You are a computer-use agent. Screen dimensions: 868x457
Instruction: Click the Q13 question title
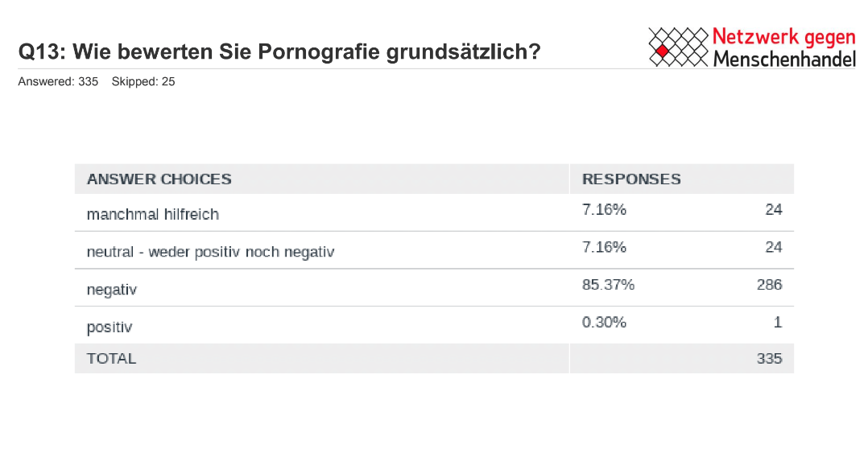pos(279,52)
